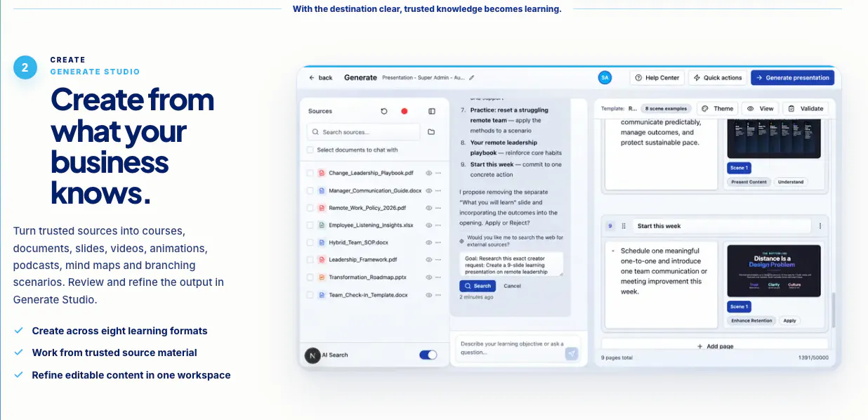Viewport: 868px width, 420px height.
Task: Tick the Hybrid_Team_SOP.docx checkbox
Action: pyautogui.click(x=310, y=242)
